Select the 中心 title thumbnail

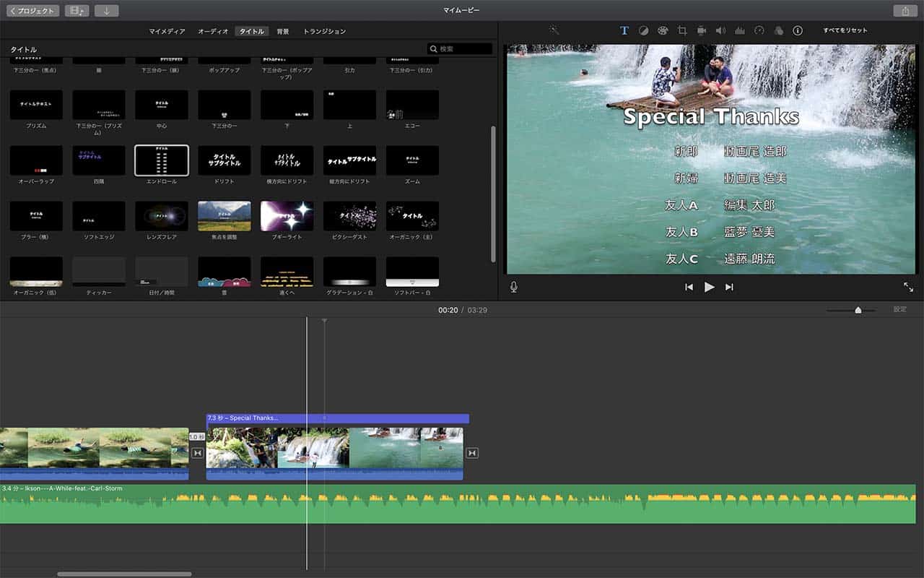coord(162,105)
